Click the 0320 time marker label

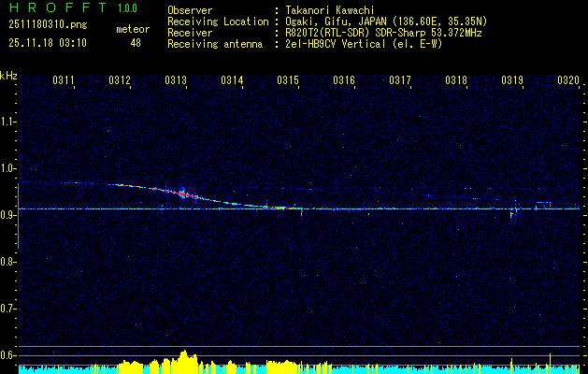pos(568,80)
